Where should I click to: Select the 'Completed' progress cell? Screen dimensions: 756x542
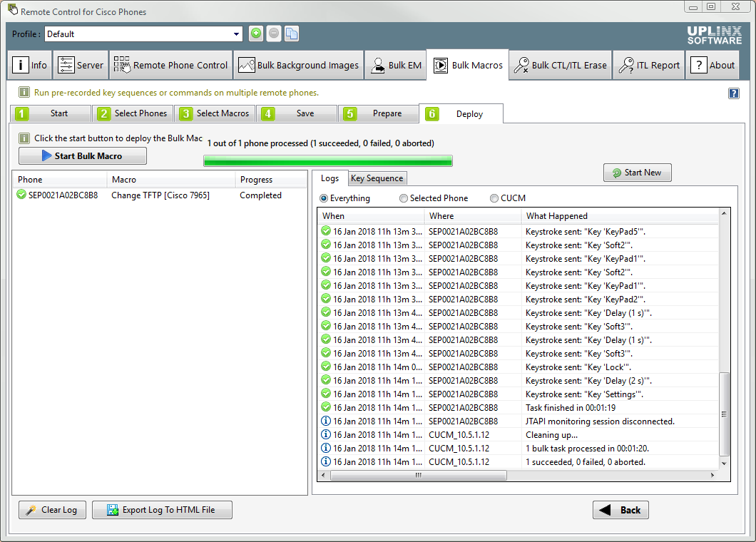point(260,195)
